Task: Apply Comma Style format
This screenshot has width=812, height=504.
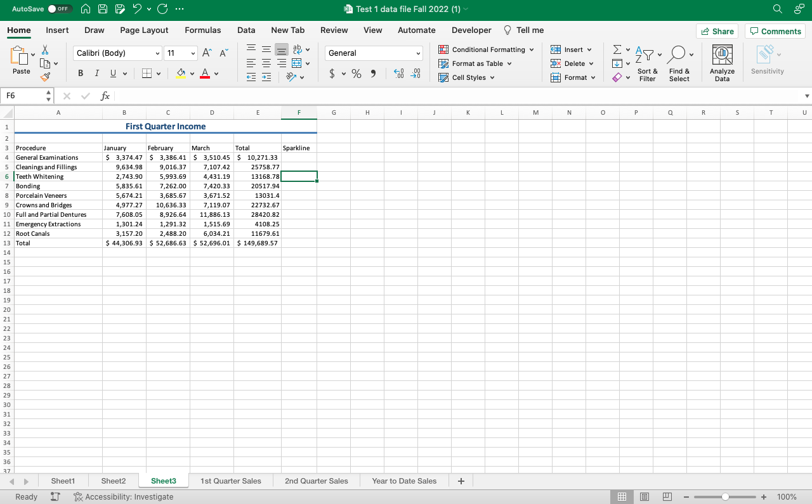Action: [x=373, y=74]
